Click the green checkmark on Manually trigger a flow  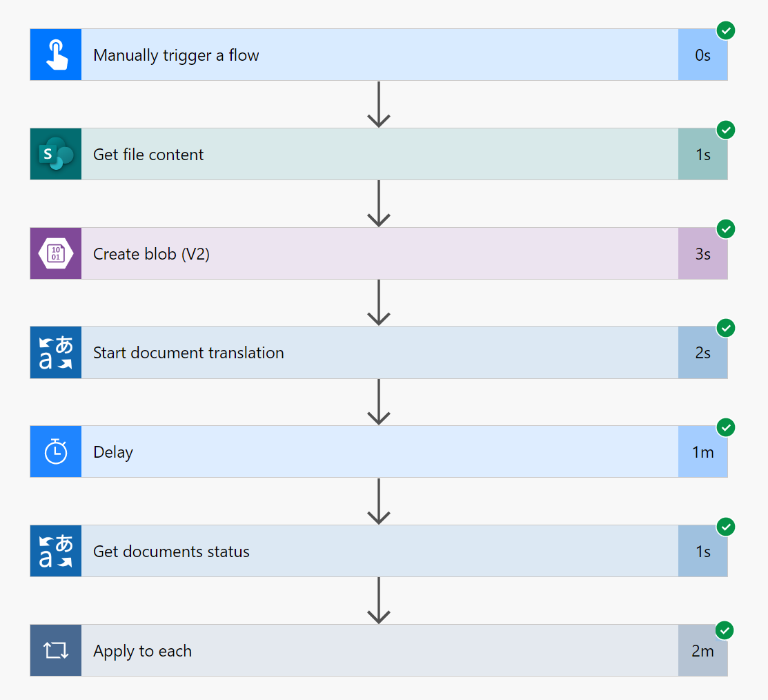pyautogui.click(x=726, y=30)
